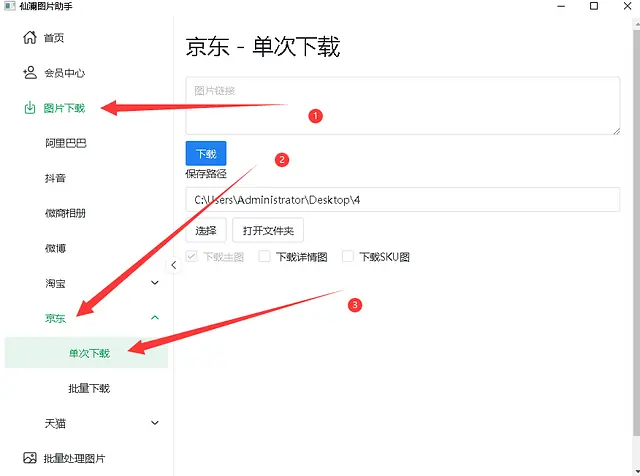The height and width of the screenshot is (476, 640).
Task: Click the textarea resize handle corner
Action: [x=616, y=131]
